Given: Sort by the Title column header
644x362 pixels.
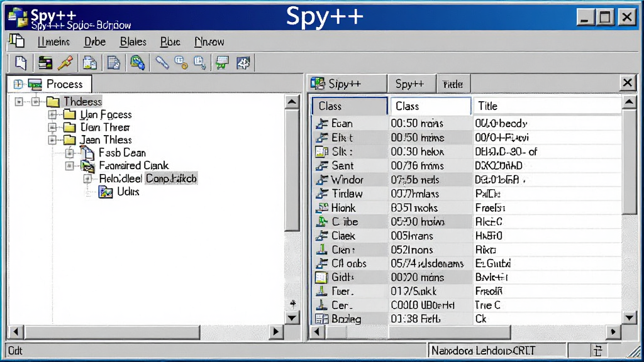Looking at the screenshot, I should click(548, 106).
